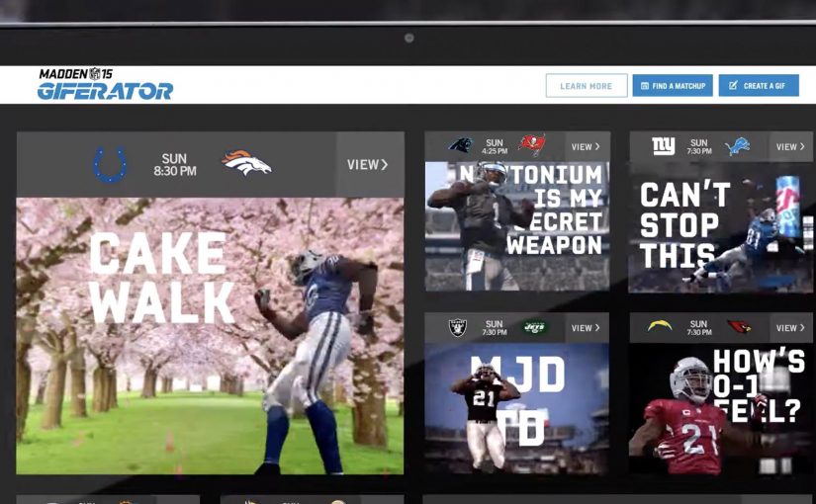Click the Giants-Lions SUN 7:30 PM time
816x504 pixels.
699,146
